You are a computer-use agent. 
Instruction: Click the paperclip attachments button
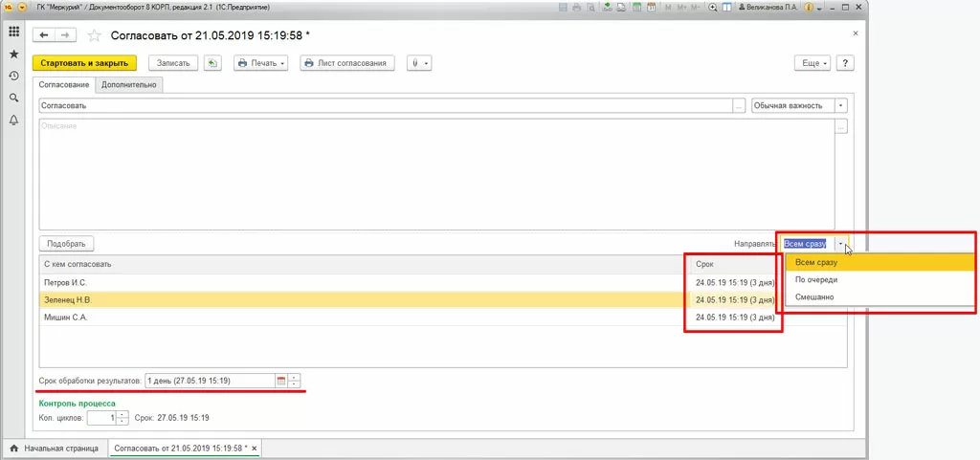coord(419,63)
